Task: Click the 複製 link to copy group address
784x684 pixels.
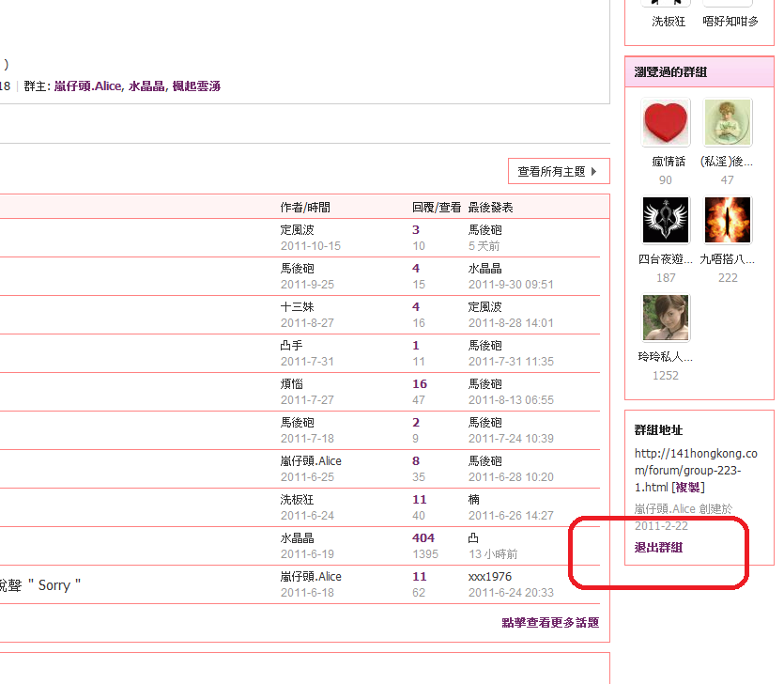Action: point(688,487)
